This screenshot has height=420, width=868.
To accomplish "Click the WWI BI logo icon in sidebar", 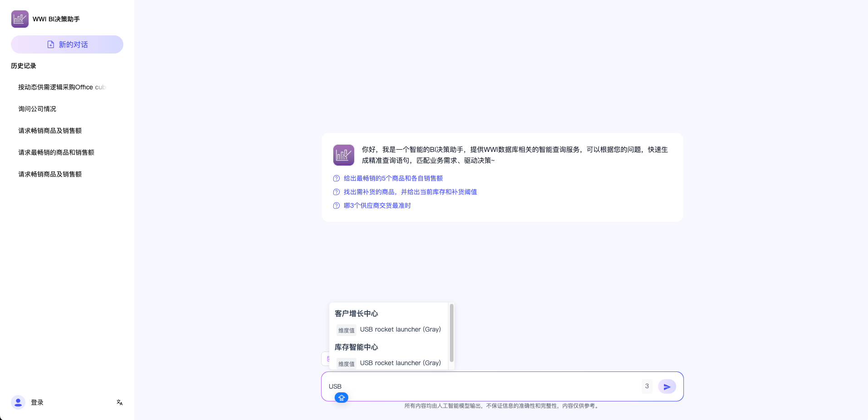I will click(x=20, y=19).
